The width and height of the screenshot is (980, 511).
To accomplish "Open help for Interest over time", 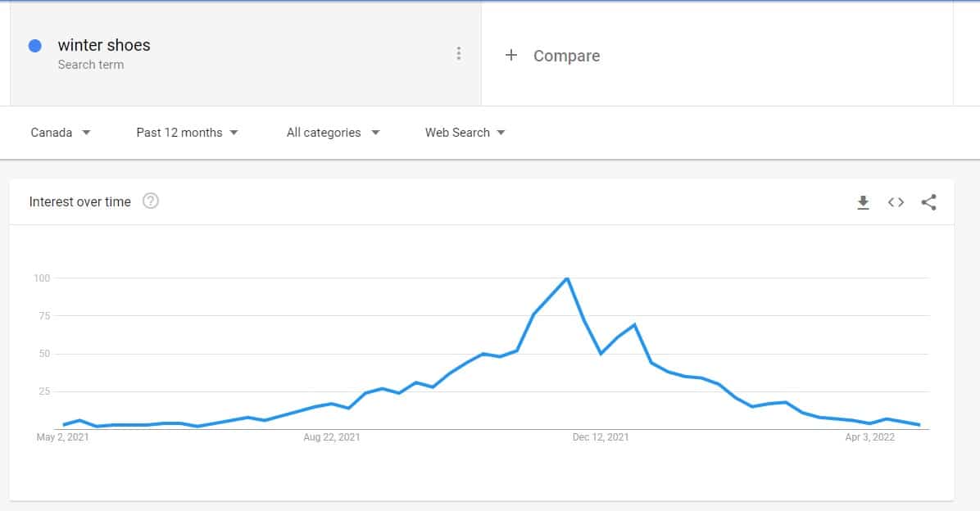I will click(151, 201).
